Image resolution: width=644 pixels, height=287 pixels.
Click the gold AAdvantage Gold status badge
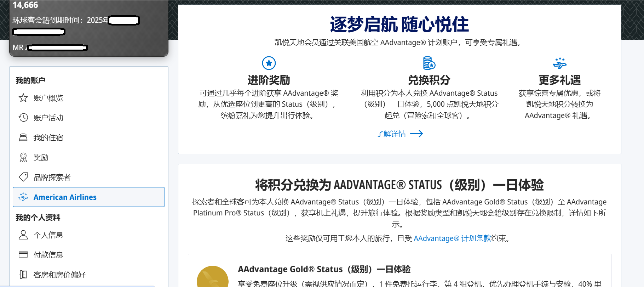coord(213,277)
